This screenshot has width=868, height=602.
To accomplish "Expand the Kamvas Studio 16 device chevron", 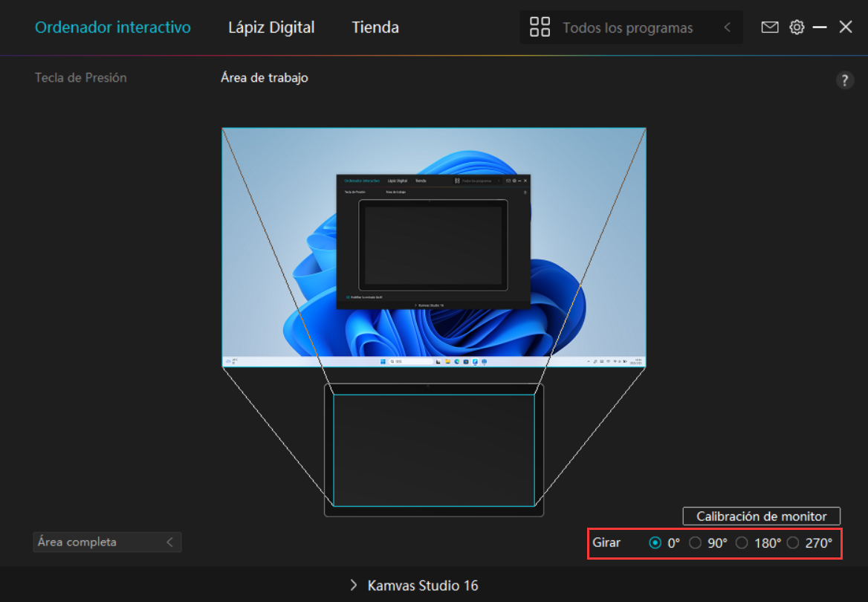I will click(354, 585).
